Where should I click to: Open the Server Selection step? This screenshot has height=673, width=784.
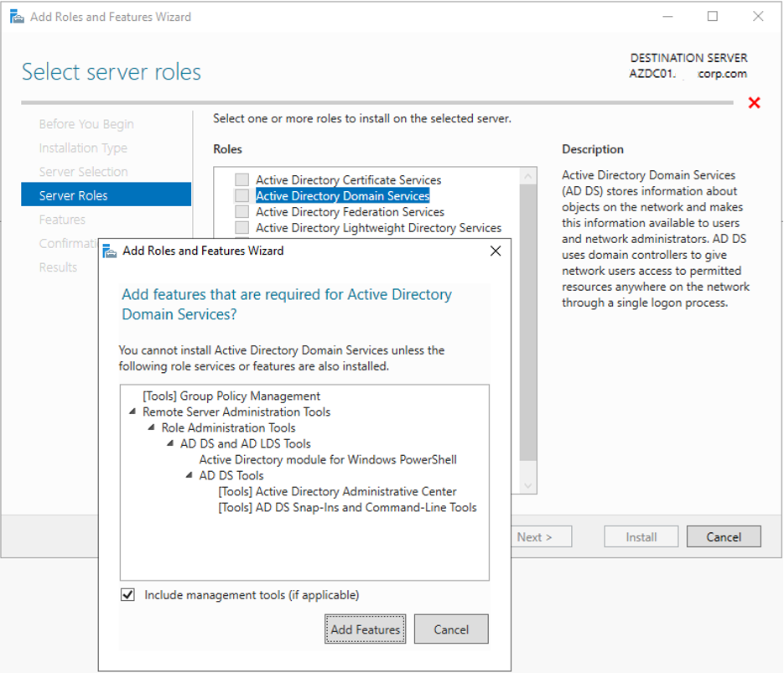83,172
